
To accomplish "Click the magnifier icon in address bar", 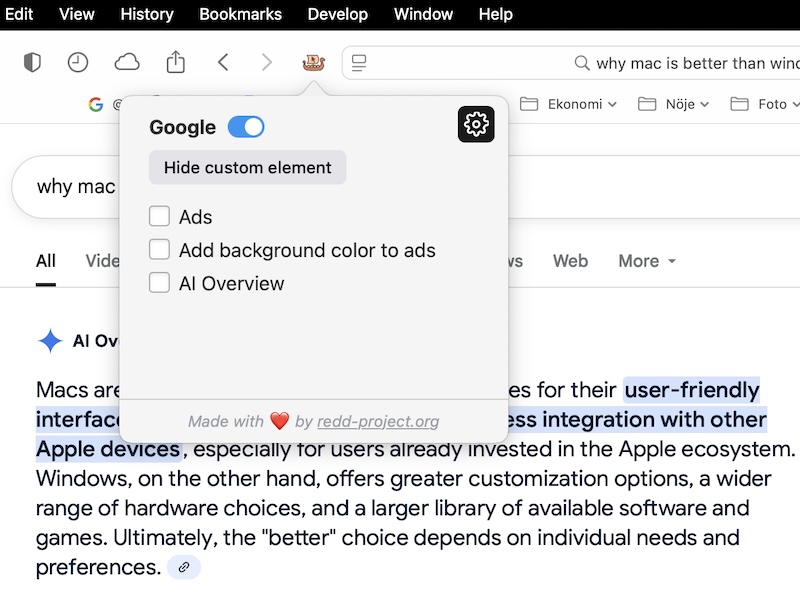I will coord(582,63).
